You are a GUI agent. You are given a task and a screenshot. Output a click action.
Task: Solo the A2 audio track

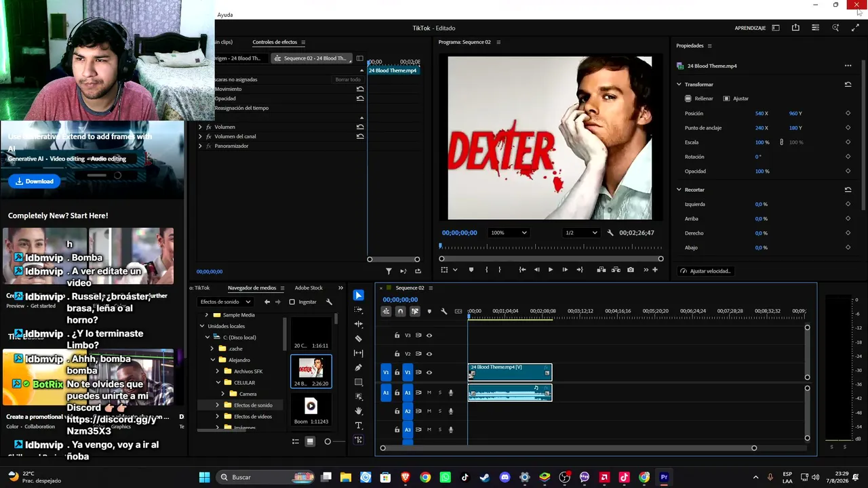coord(439,411)
